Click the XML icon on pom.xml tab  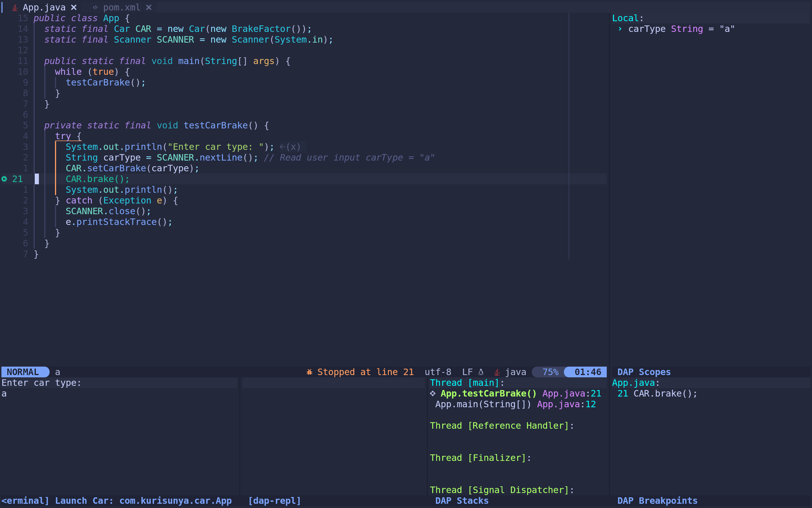pyautogui.click(x=95, y=7)
